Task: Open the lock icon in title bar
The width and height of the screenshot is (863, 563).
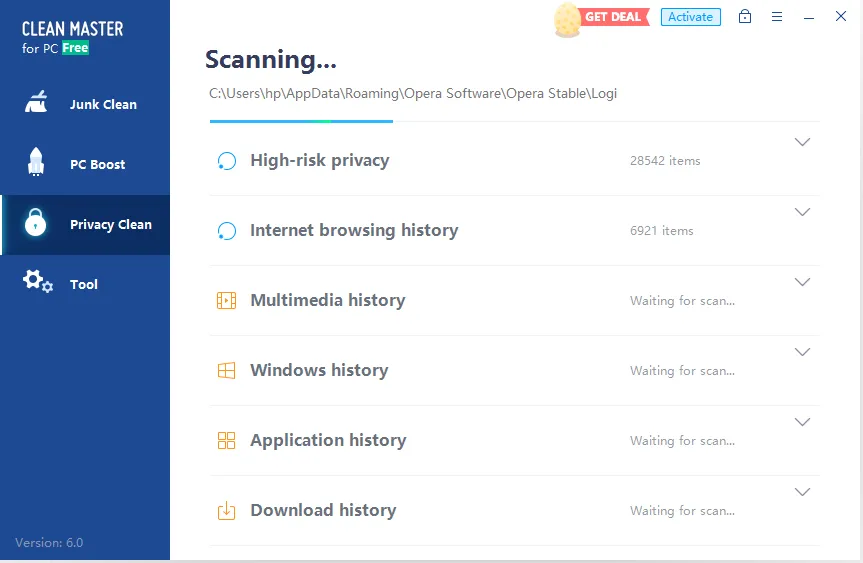Action: [x=745, y=17]
